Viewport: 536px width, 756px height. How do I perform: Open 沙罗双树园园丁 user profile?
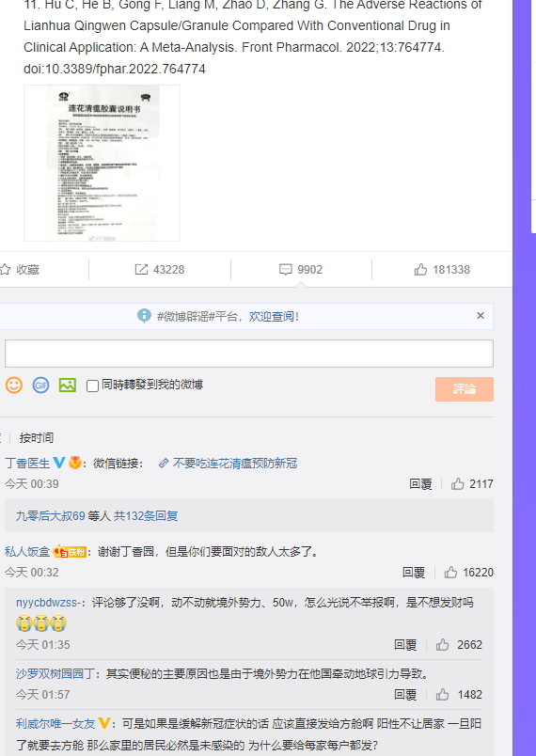tap(55, 673)
